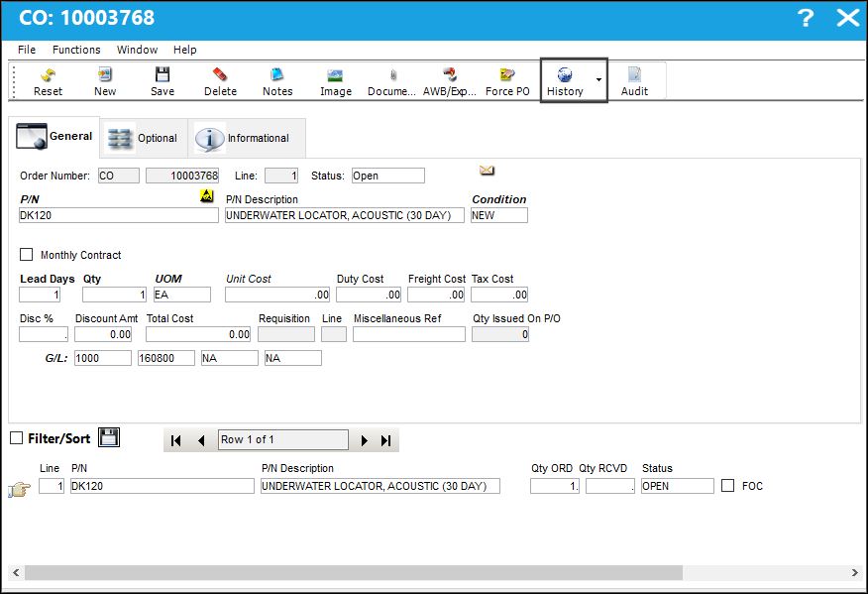Click the grid row P/N cell DK120

tap(163, 486)
